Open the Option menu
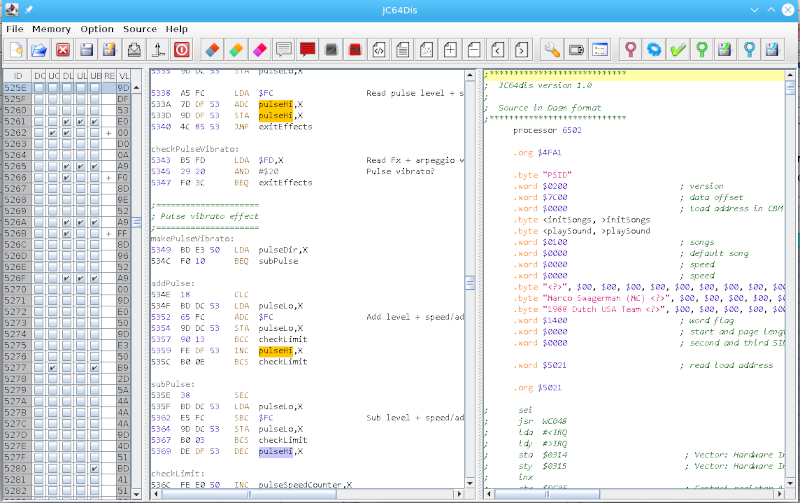The image size is (800, 503). [97, 29]
